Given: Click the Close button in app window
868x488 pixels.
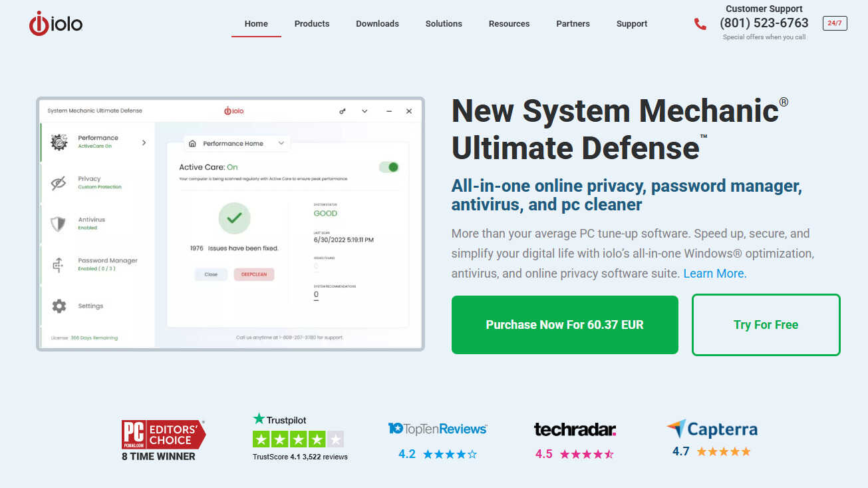Looking at the screenshot, I should 211,274.
